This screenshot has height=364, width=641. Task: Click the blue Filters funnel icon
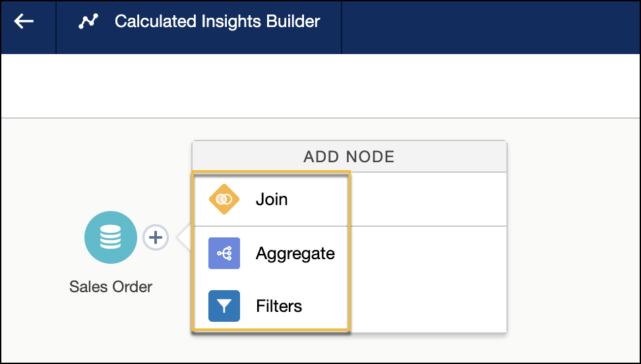[224, 306]
